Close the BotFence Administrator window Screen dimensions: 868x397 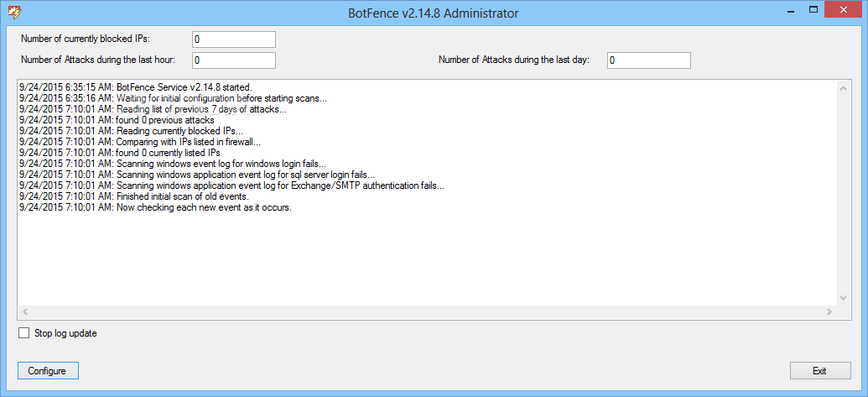pyautogui.click(x=844, y=9)
